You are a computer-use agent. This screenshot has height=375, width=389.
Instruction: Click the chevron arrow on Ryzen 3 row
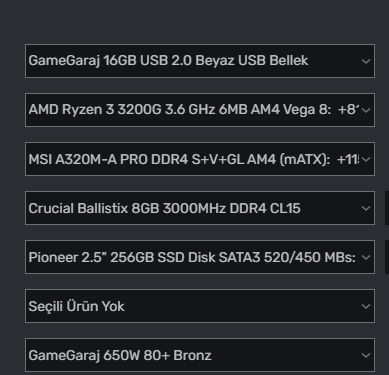coord(366,110)
